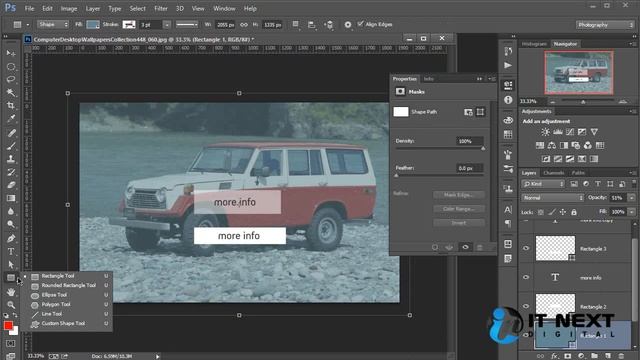Image resolution: width=640 pixels, height=360 pixels.
Task: Select the Zoom tool in toolbar
Action: 11,305
